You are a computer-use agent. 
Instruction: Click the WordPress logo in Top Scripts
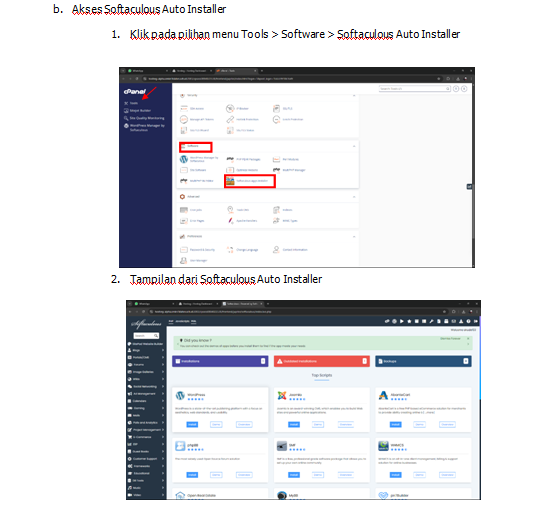click(x=180, y=395)
